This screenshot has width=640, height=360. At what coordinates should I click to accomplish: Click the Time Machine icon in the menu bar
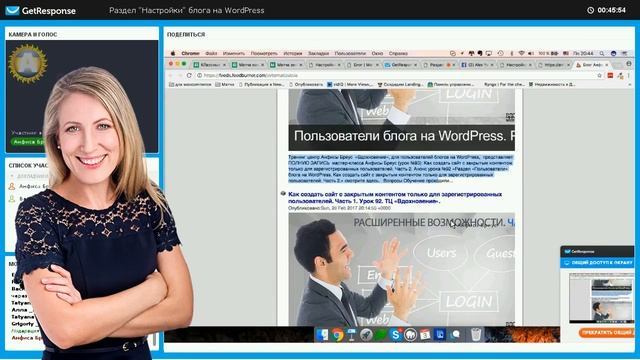pos(500,53)
